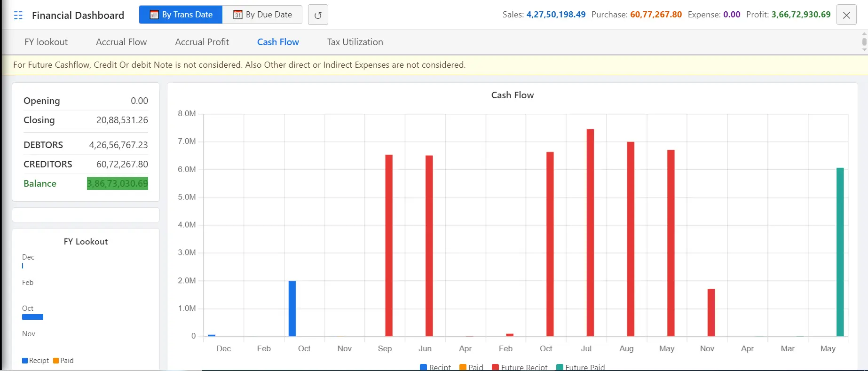Click the future cashflow notice banner text
868x371 pixels.
coord(239,65)
